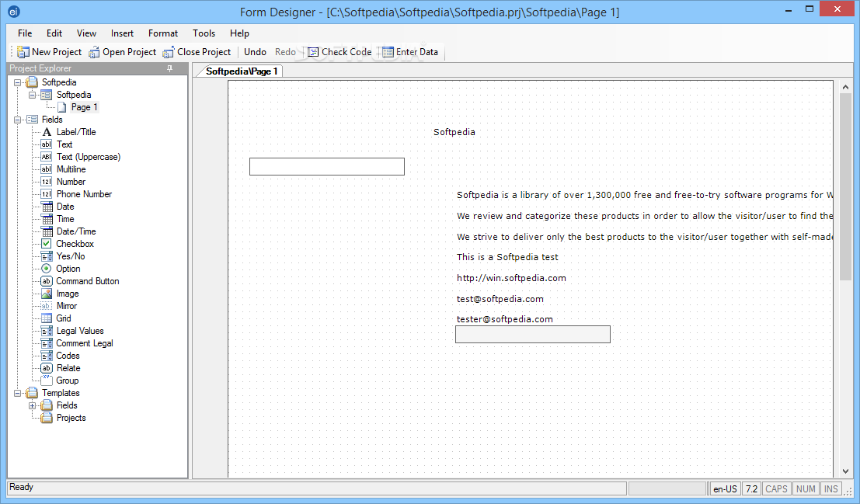Image resolution: width=860 pixels, height=504 pixels.
Task: Select the http://win.softpedia.com label
Action: point(511,278)
